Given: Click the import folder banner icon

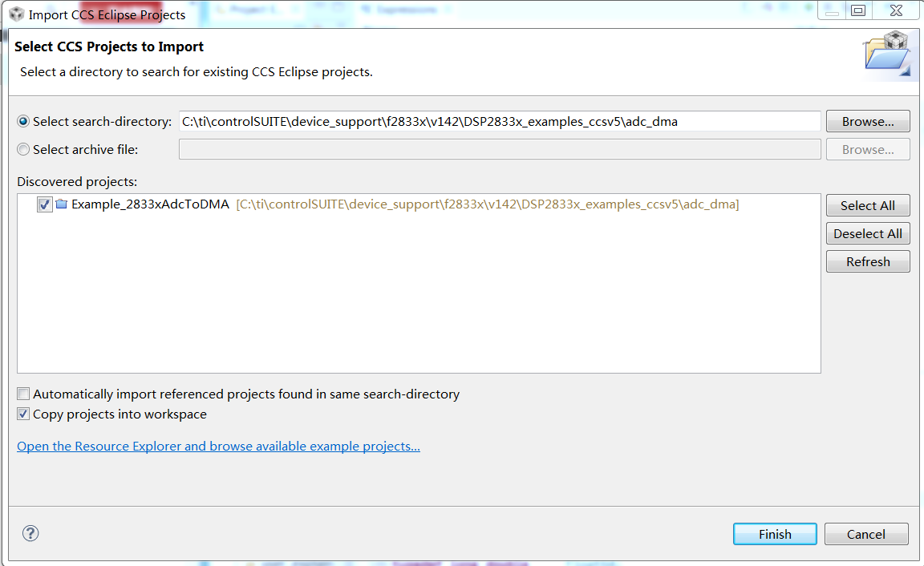Looking at the screenshot, I should coord(886,55).
